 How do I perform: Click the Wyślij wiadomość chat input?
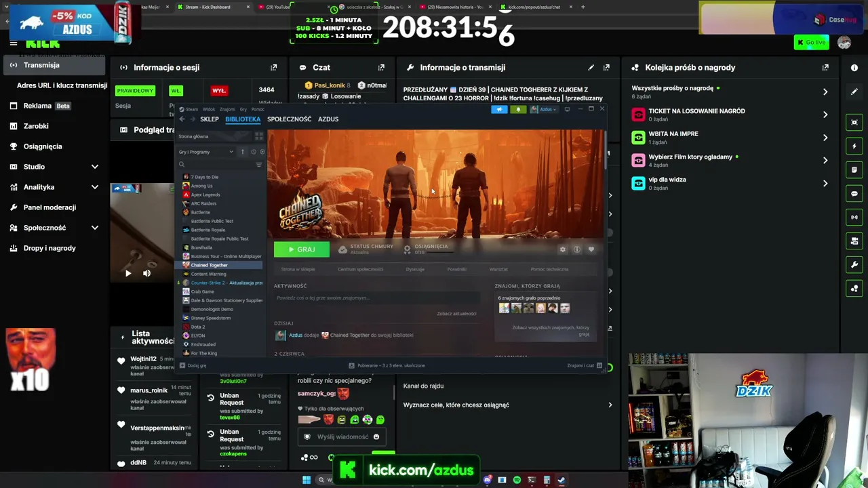[342, 437]
